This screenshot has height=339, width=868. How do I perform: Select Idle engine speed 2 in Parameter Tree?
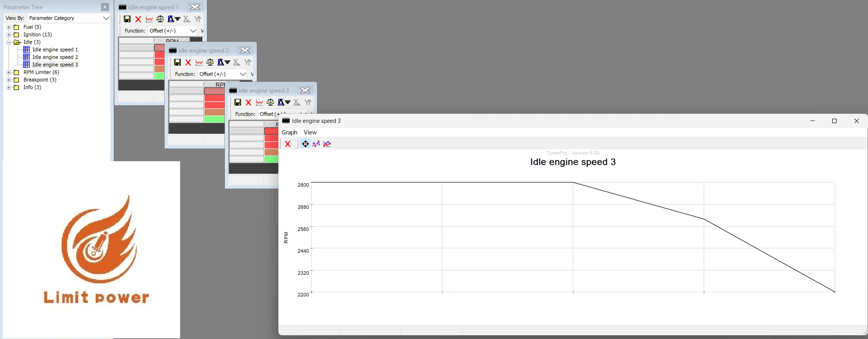point(55,57)
